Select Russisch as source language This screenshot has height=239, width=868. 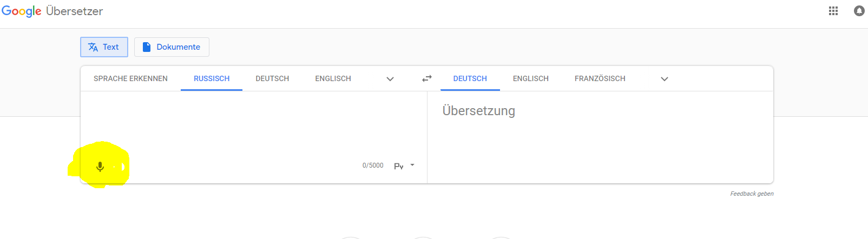212,78
